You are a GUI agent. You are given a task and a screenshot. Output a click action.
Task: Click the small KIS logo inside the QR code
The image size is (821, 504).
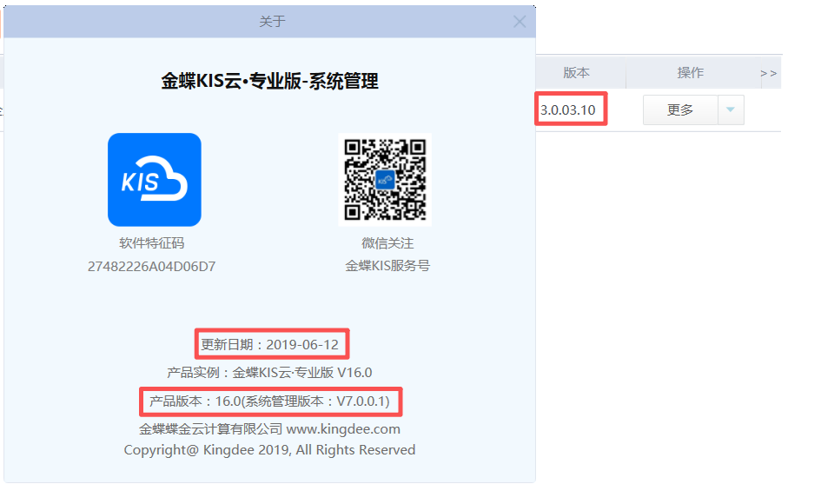click(385, 181)
